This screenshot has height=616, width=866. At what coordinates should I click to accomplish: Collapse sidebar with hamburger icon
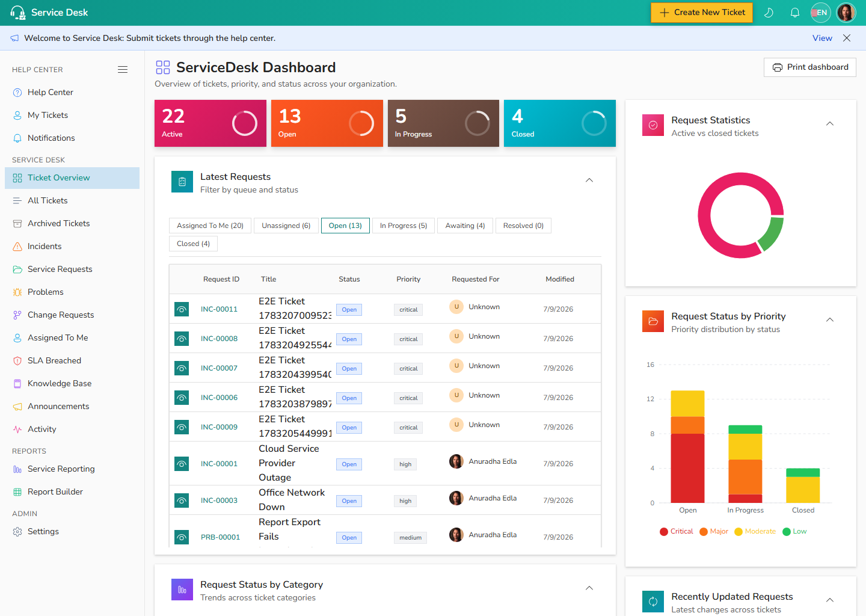pyautogui.click(x=123, y=70)
